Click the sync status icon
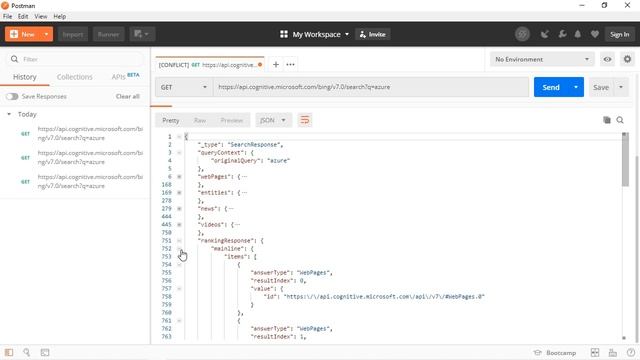The image size is (640, 360). coord(522,34)
